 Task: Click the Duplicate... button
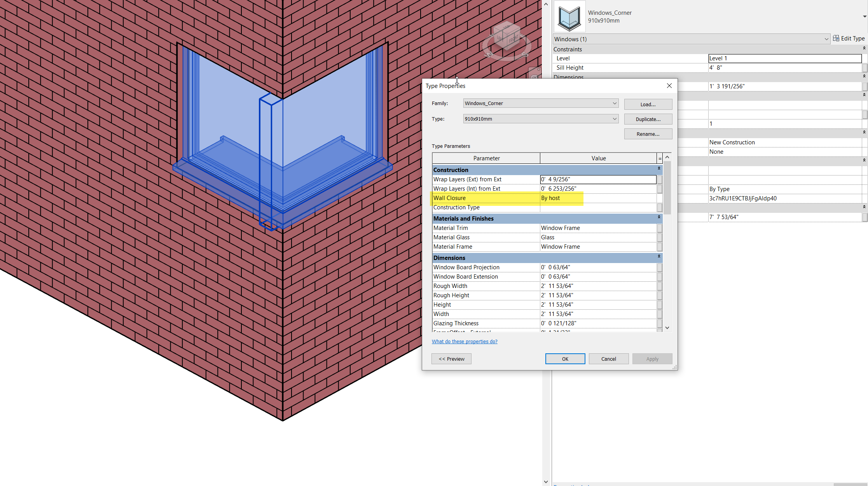coord(648,119)
